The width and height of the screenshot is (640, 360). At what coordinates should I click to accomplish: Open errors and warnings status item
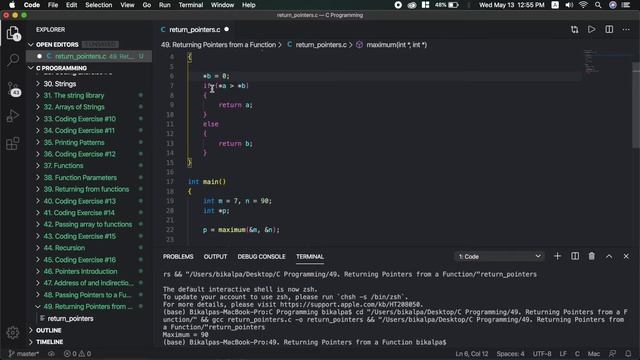coord(77,353)
